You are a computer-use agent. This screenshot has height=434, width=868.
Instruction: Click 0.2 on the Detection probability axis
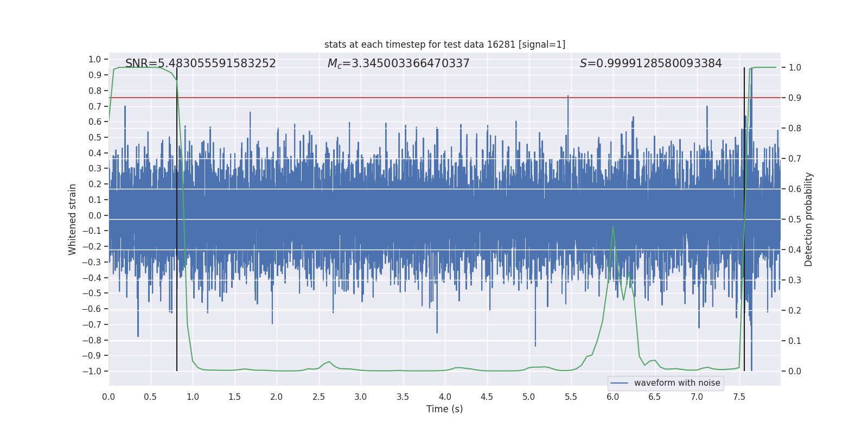point(795,311)
